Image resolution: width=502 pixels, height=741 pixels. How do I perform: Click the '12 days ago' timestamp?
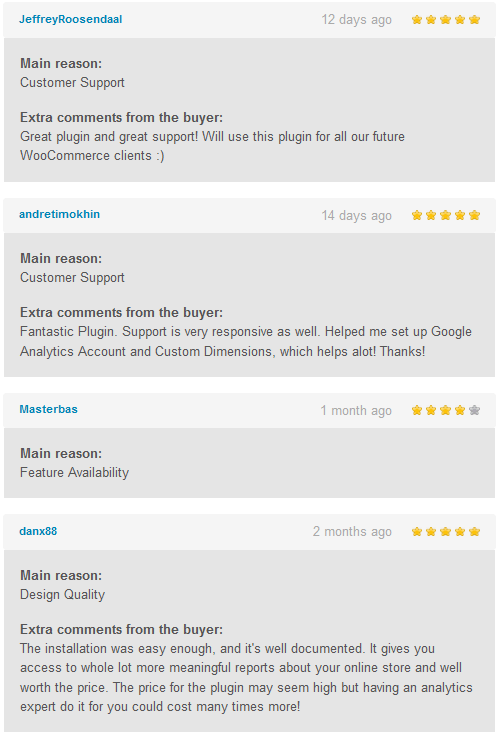(x=356, y=20)
